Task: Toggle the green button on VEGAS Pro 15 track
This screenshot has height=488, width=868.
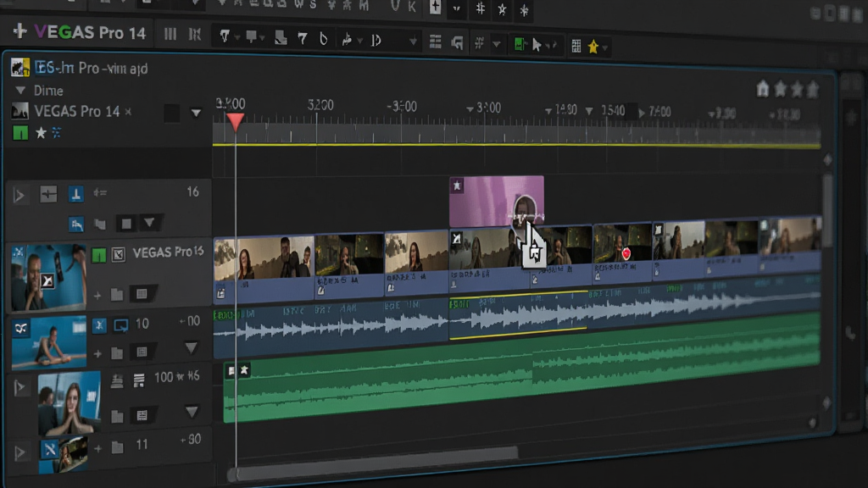Action: [x=98, y=255]
